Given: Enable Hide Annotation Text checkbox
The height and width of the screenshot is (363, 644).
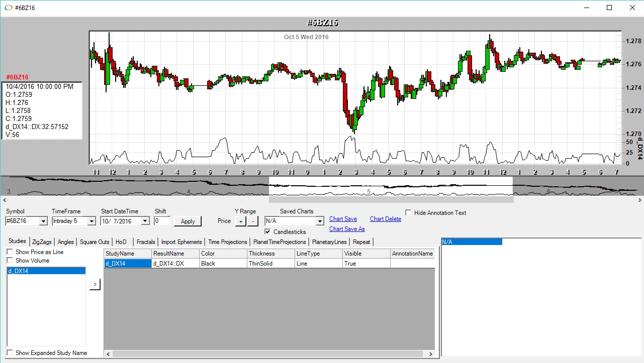Looking at the screenshot, I should pos(408,213).
